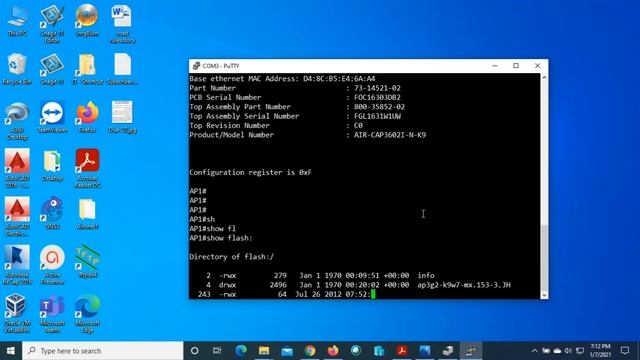Select the AutoCAD Electrical desktop shortcut

pos(17,217)
